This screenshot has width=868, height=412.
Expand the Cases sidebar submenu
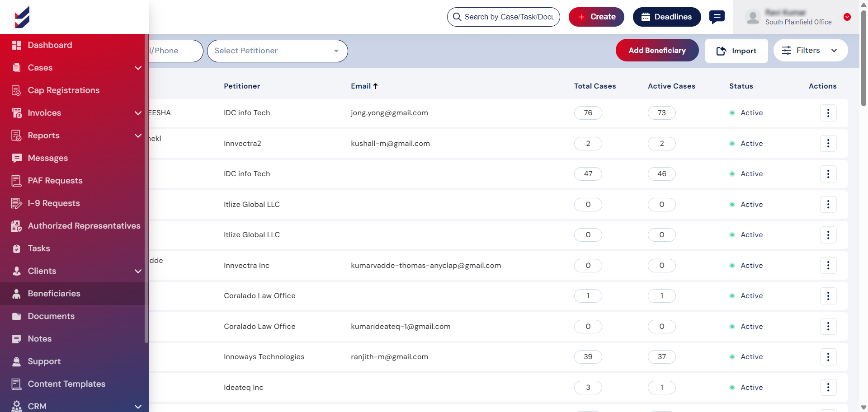(x=138, y=68)
